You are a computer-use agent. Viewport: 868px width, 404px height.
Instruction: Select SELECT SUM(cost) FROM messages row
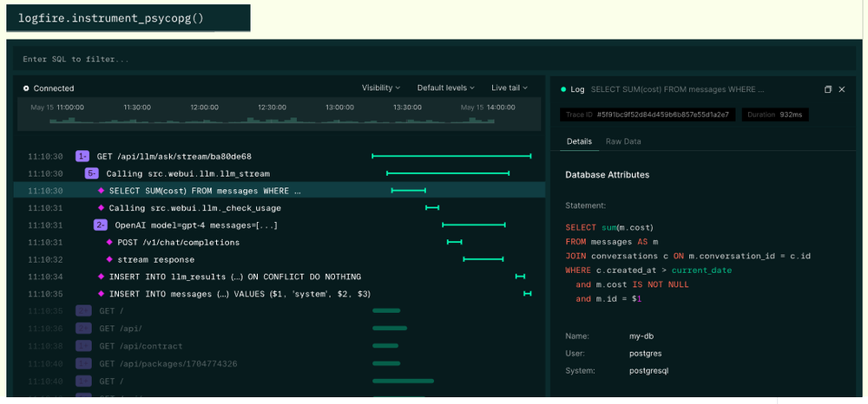279,191
